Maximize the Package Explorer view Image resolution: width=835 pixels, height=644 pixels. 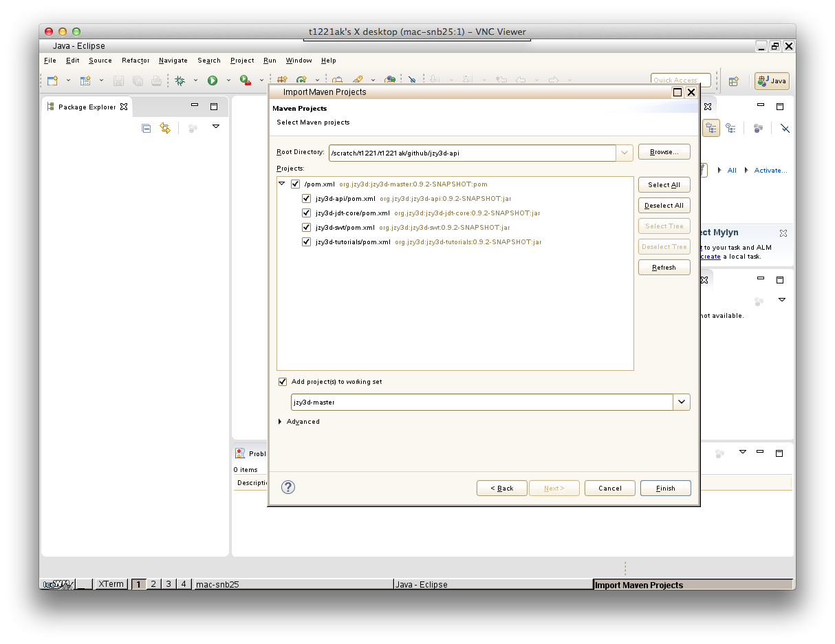[214, 107]
